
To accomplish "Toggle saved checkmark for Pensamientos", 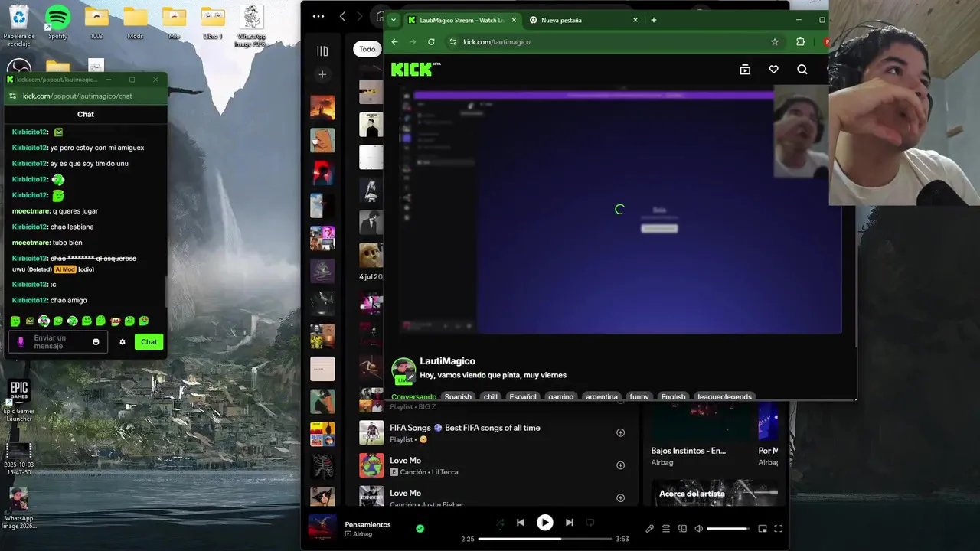I will 420,528.
